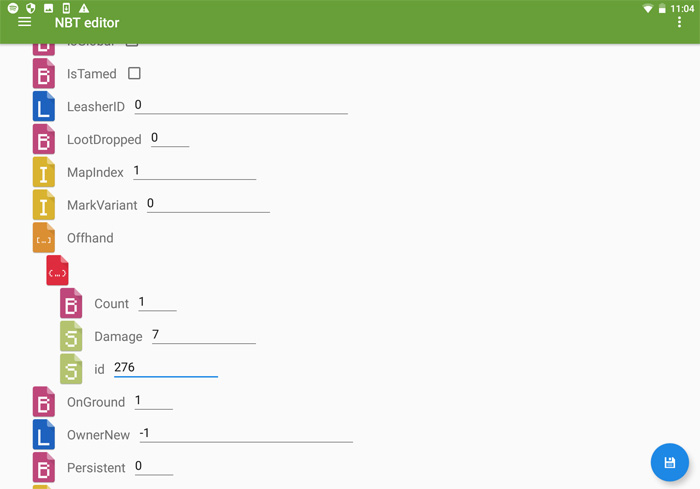Open the three-dot overflow menu
Image resolution: width=700 pixels, height=489 pixels.
679,22
